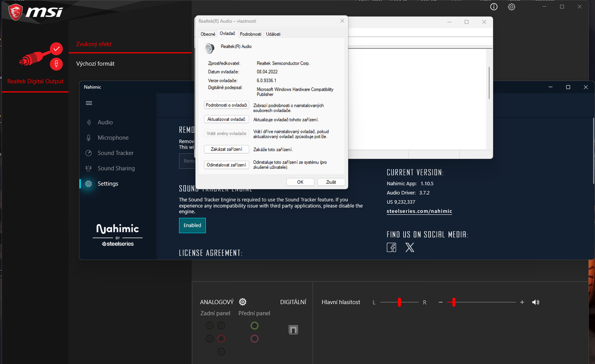Mute main volume with the speaker icon
The height and width of the screenshot is (364, 595).
(536, 302)
